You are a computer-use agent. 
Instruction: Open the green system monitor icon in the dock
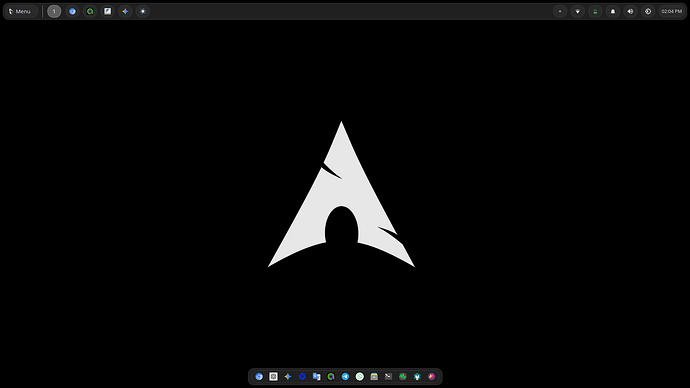click(403, 377)
